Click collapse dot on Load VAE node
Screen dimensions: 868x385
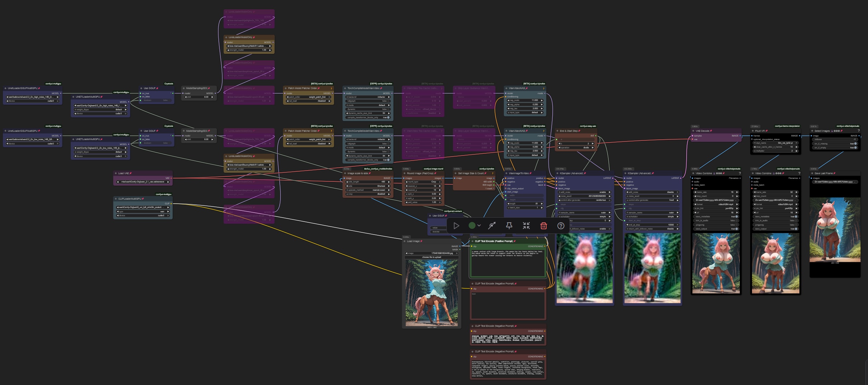[x=116, y=173]
